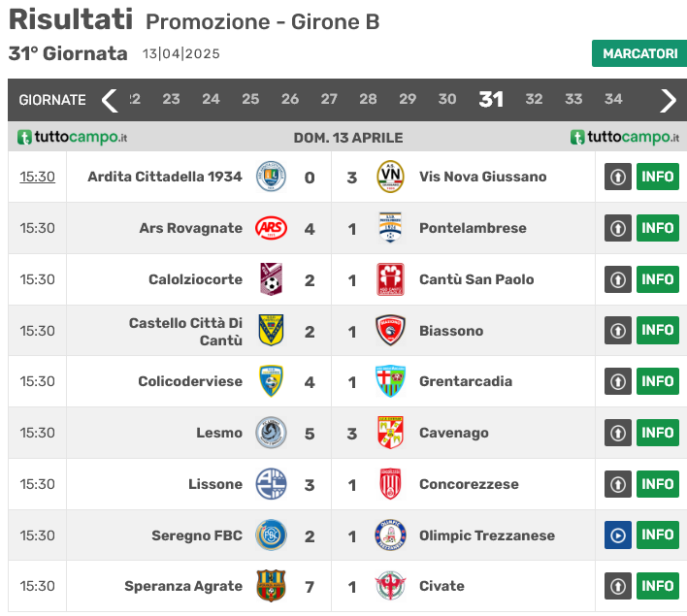
Task: Switch to matchday 27
Action: (x=329, y=99)
